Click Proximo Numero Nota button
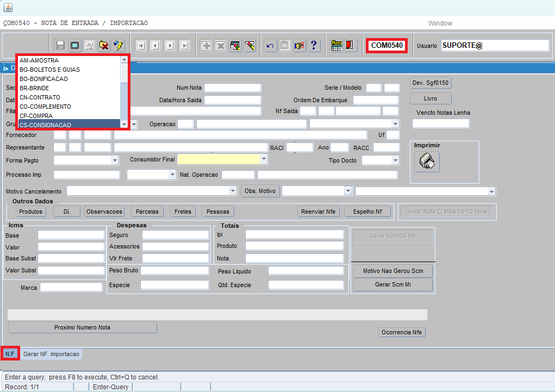 click(83, 327)
